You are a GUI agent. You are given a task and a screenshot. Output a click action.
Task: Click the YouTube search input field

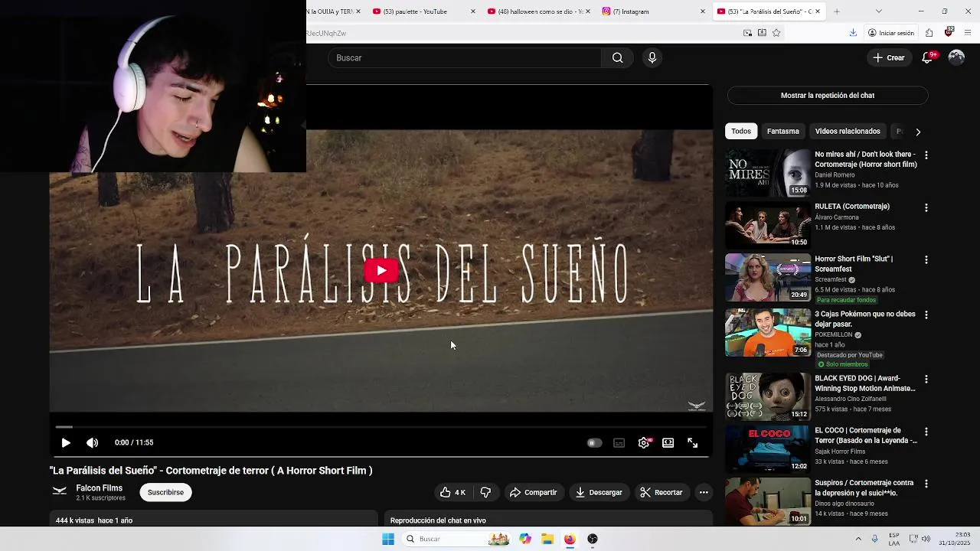465,57
